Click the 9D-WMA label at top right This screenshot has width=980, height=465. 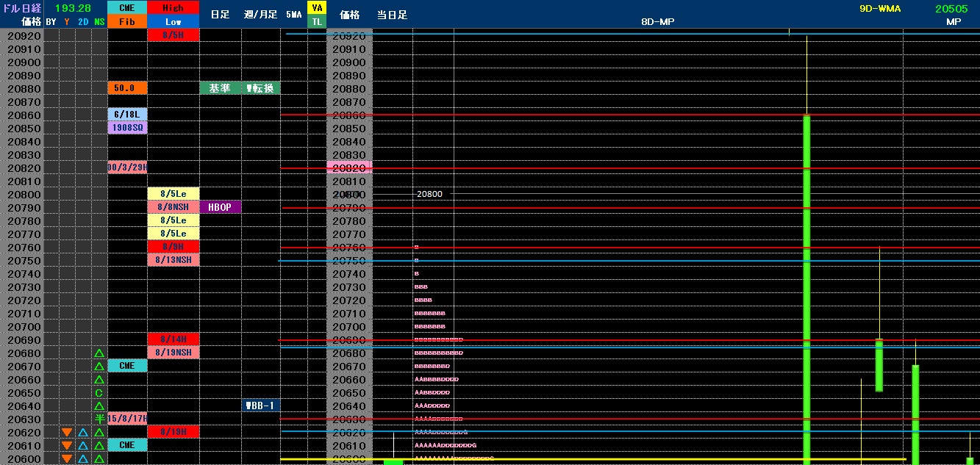(x=880, y=9)
